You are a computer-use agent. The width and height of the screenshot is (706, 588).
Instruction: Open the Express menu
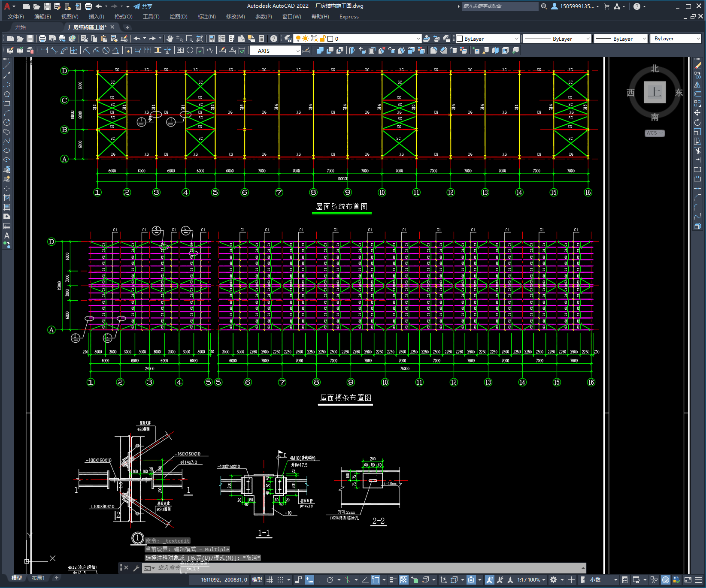(349, 17)
